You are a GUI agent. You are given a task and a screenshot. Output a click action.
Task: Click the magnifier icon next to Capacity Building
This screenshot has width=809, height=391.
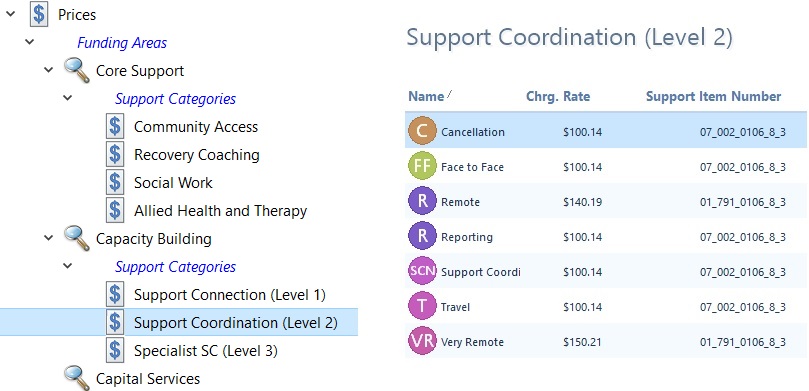(77, 239)
